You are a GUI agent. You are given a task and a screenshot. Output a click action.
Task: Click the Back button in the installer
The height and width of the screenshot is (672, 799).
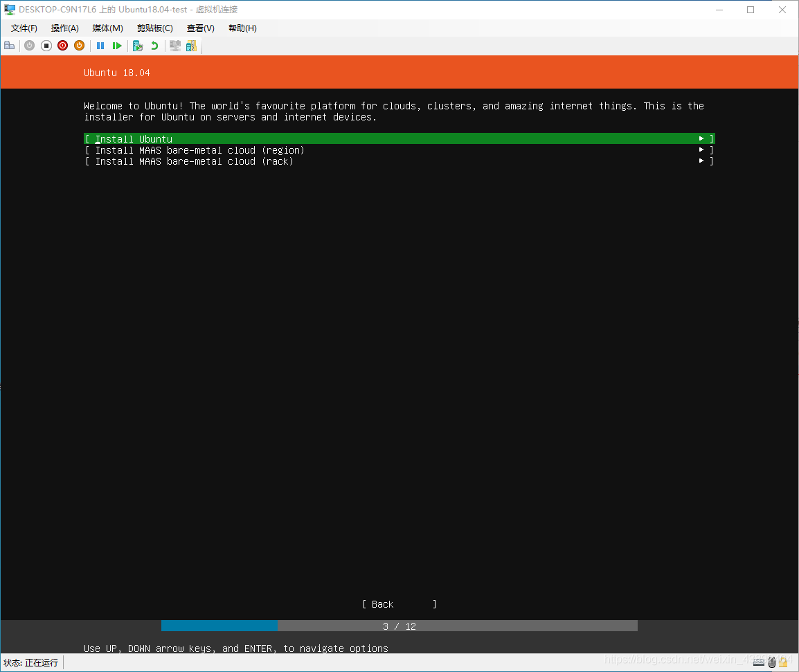click(399, 604)
